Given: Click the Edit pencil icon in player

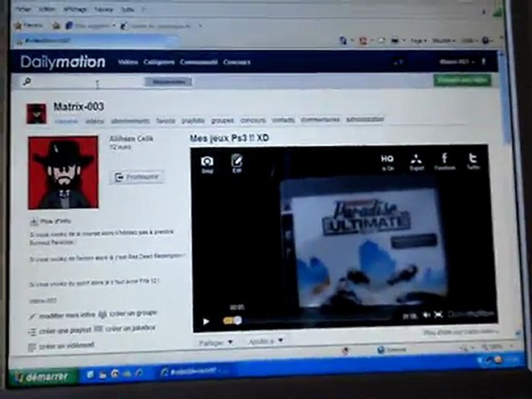Looking at the screenshot, I should (237, 163).
